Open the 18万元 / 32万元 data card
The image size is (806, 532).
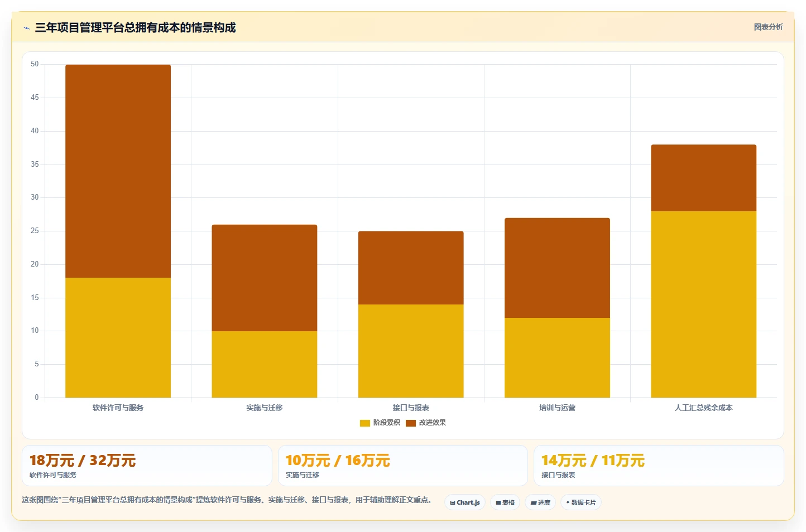pos(147,466)
